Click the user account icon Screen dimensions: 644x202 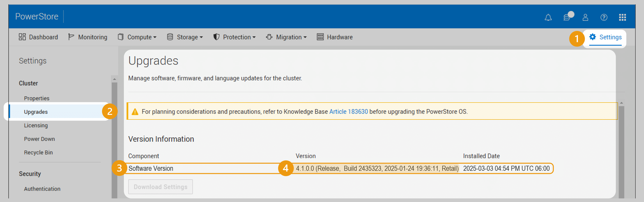585,17
